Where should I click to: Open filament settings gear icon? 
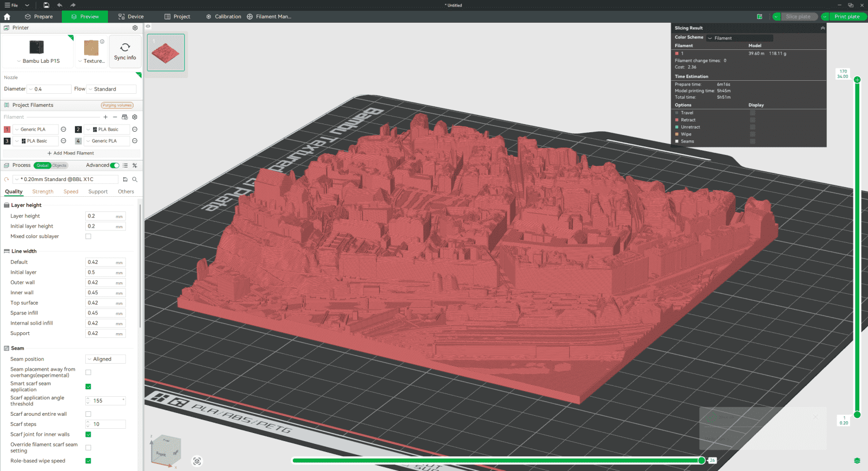pos(135,117)
